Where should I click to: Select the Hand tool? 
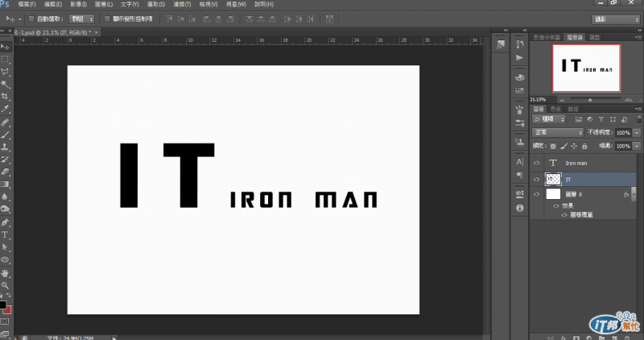pyautogui.click(x=5, y=273)
